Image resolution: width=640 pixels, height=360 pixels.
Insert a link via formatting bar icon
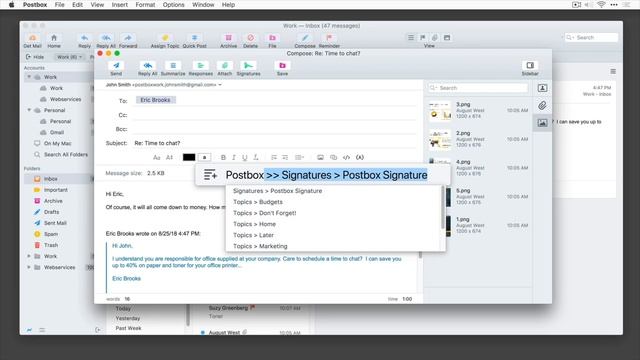(x=333, y=158)
